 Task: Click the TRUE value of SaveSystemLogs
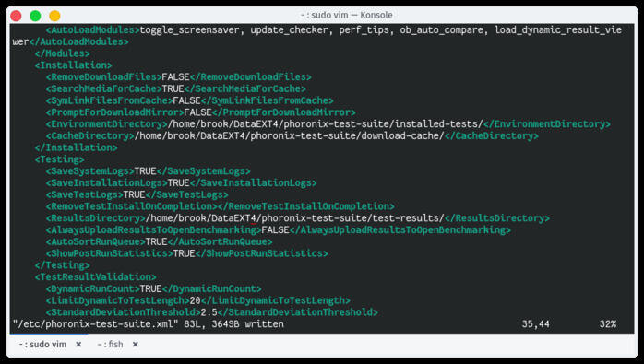[146, 171]
